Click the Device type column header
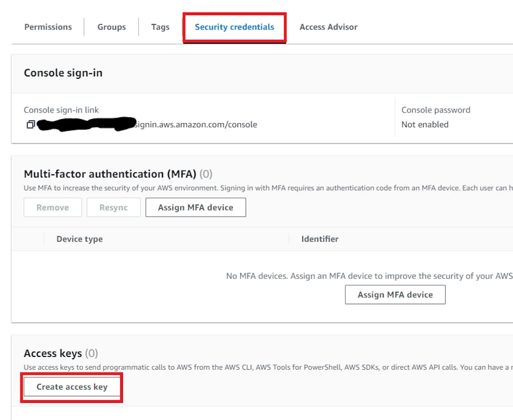Viewport: 513px width, 420px height. [x=79, y=239]
